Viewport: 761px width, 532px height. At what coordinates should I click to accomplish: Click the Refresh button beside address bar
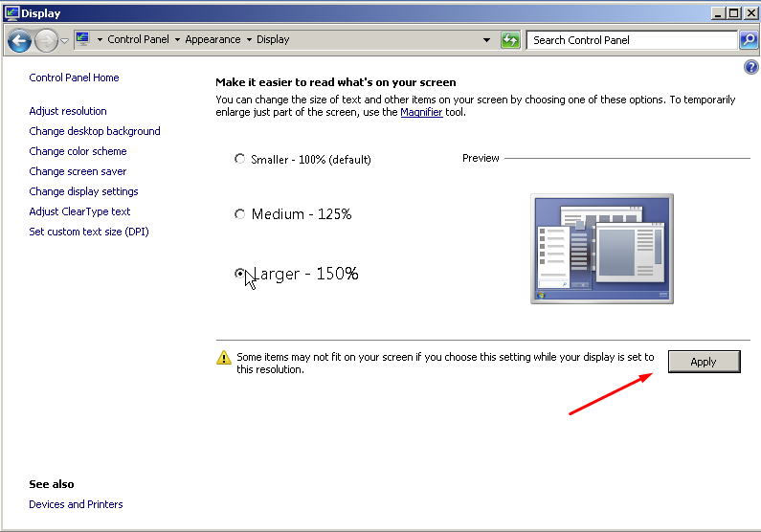511,40
